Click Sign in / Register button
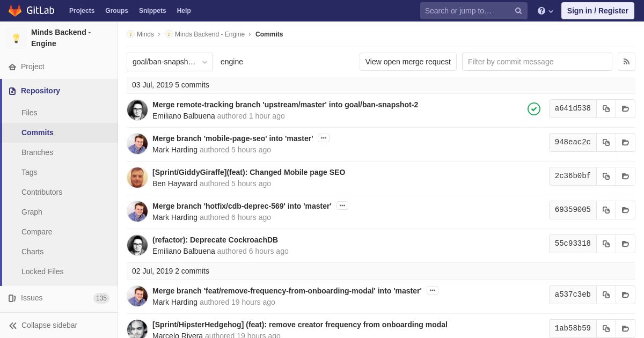 598,11
